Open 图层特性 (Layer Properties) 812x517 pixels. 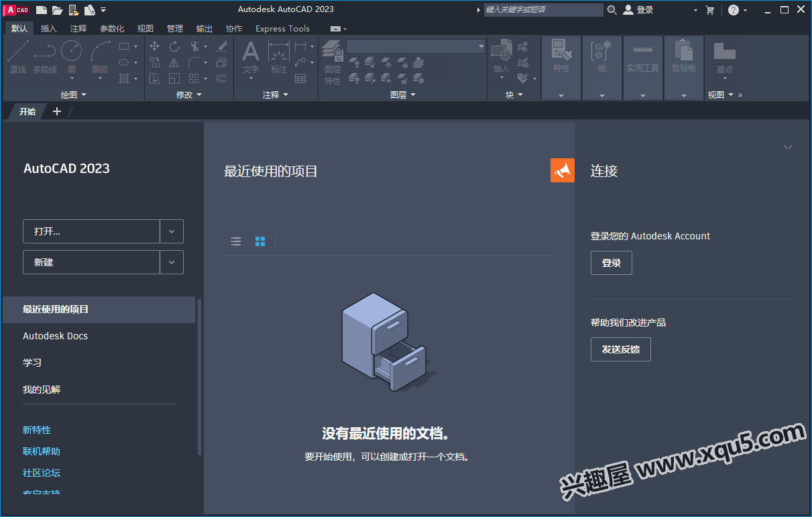(333, 62)
